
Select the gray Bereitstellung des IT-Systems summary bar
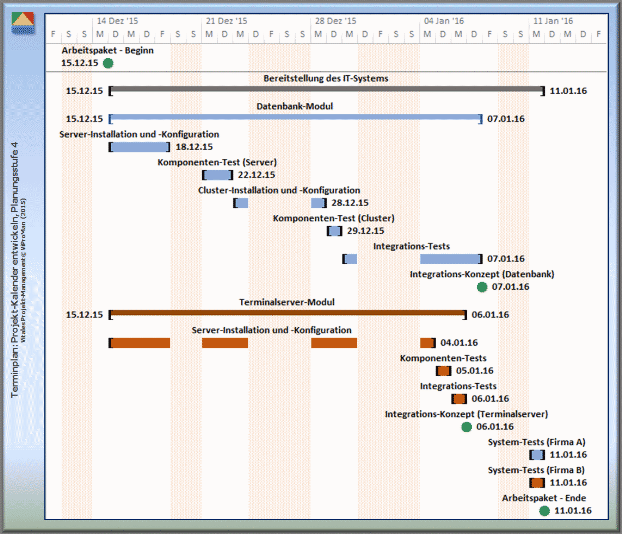(x=326, y=90)
